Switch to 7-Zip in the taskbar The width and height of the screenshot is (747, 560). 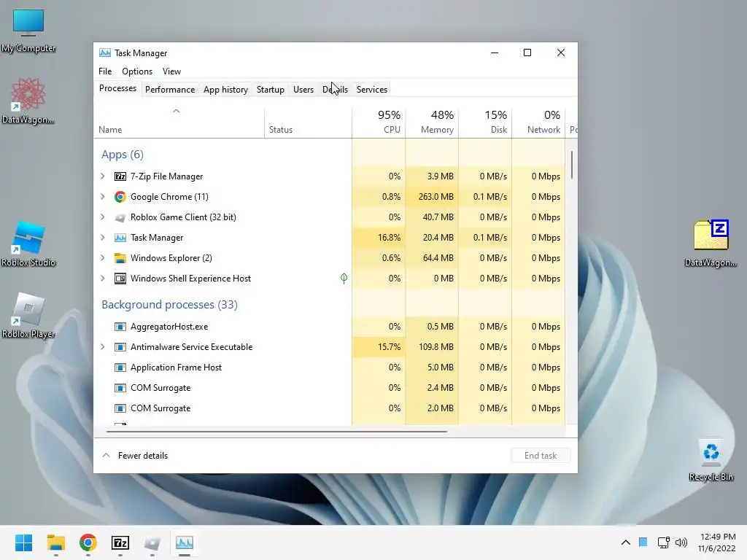point(120,542)
